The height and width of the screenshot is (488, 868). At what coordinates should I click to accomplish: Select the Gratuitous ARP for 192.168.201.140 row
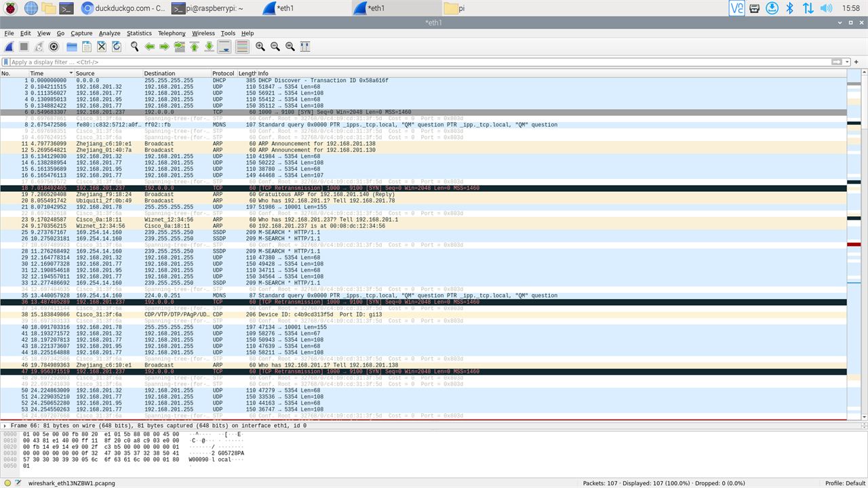point(424,195)
